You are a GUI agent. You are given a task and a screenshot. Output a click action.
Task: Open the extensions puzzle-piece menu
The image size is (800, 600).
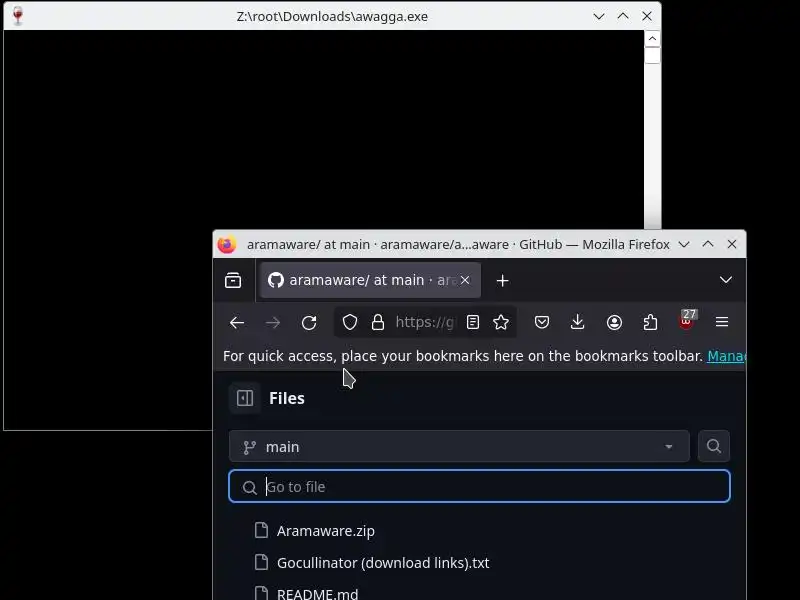[x=650, y=322]
